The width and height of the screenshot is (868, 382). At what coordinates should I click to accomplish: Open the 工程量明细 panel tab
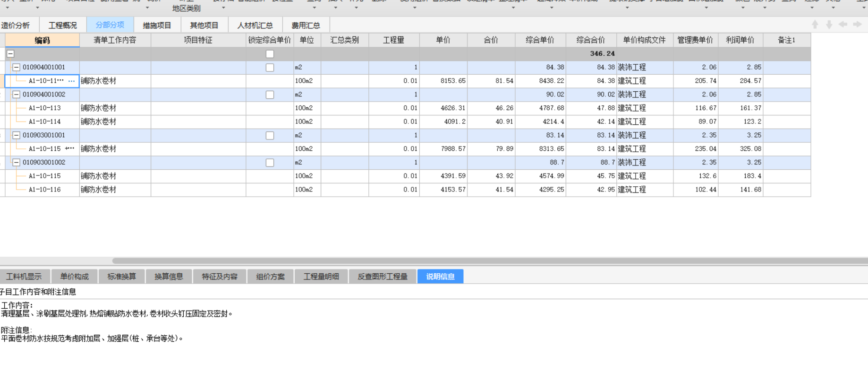(321, 277)
